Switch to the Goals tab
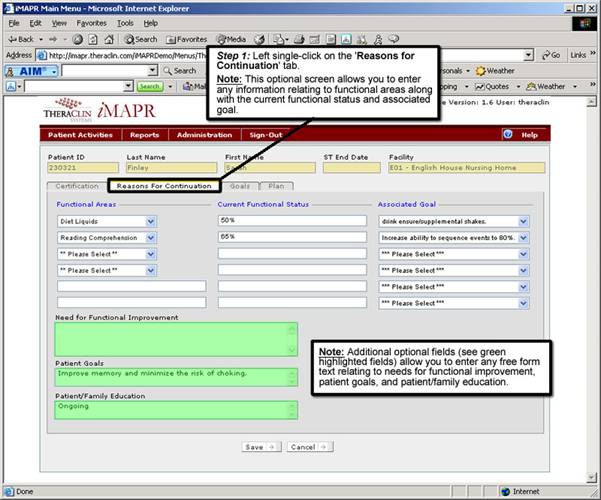Image resolution: width=601 pixels, height=500 pixels. [240, 186]
